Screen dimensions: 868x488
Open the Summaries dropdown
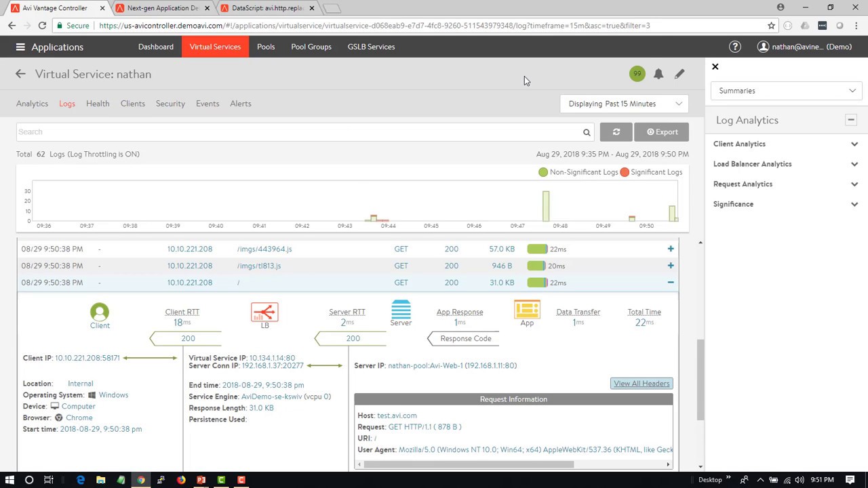(787, 91)
